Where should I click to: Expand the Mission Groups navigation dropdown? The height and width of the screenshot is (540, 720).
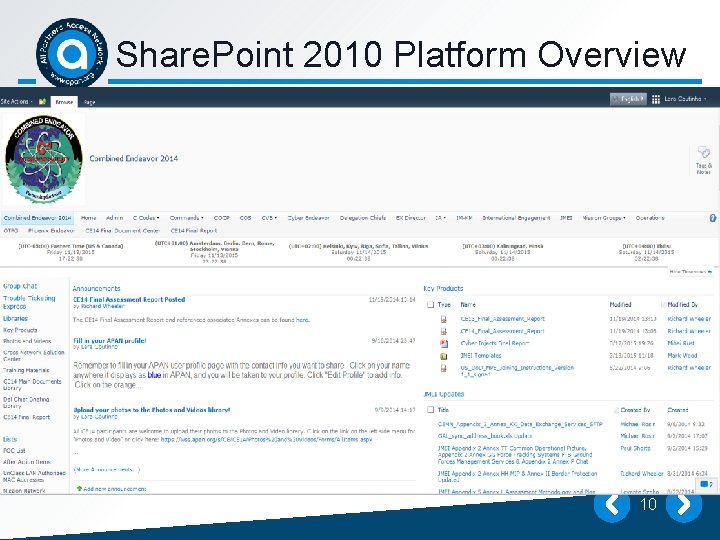604,218
